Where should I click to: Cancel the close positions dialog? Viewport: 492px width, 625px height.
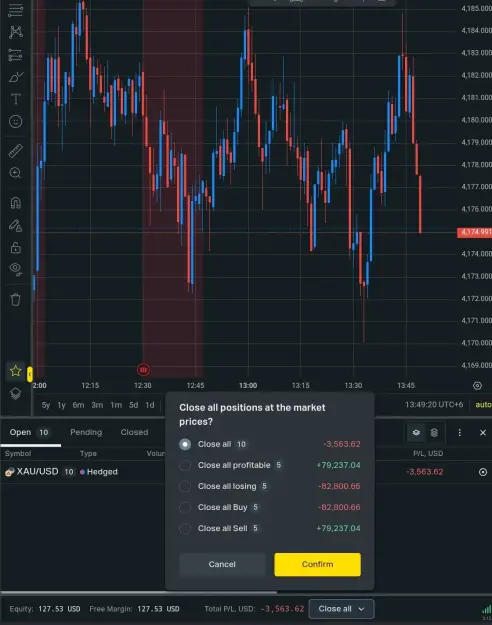point(222,564)
